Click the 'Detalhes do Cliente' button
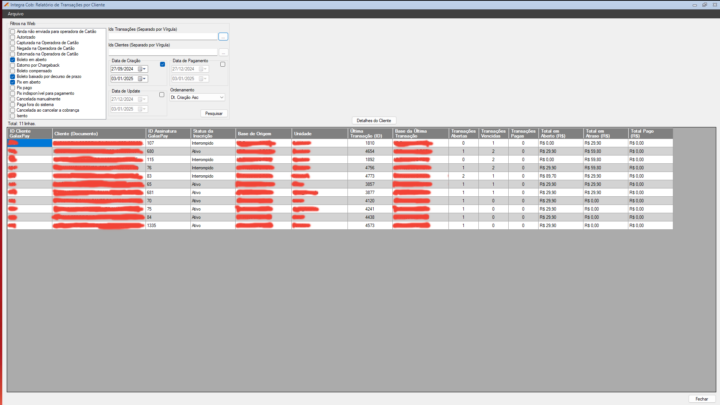Image resolution: width=720 pixels, height=405 pixels. [x=374, y=120]
